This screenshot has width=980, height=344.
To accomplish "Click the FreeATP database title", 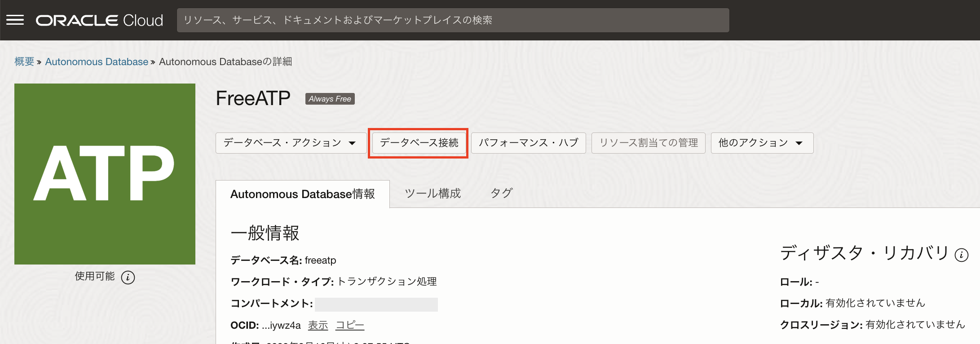I will [253, 98].
